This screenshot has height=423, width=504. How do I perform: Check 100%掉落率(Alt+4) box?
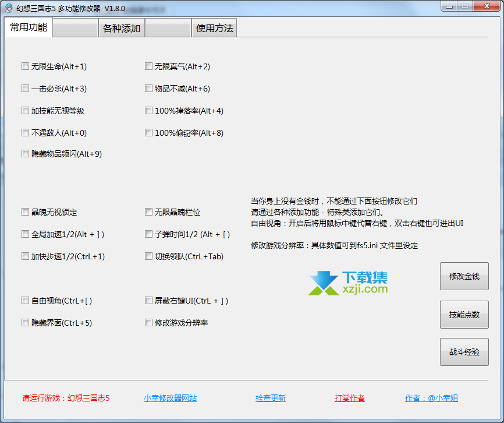click(x=148, y=111)
